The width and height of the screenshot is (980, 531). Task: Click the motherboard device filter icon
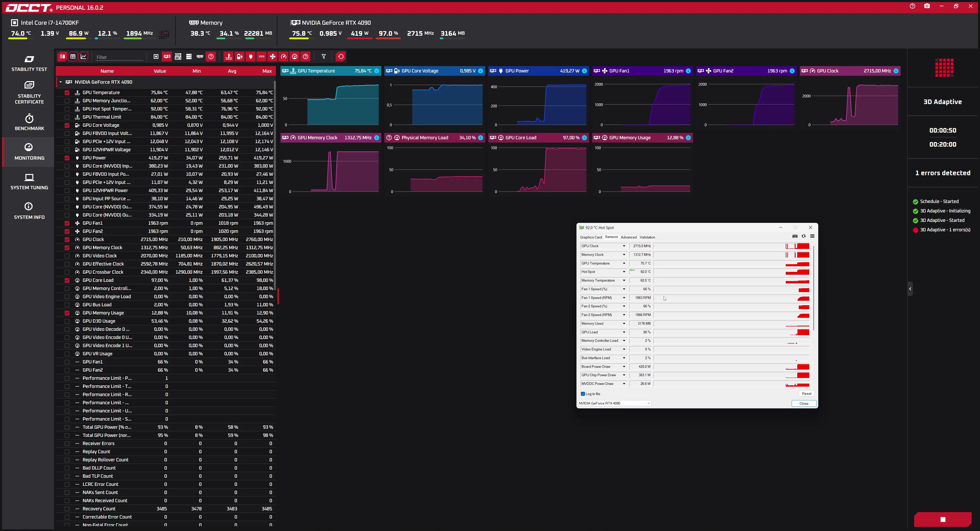pos(178,57)
